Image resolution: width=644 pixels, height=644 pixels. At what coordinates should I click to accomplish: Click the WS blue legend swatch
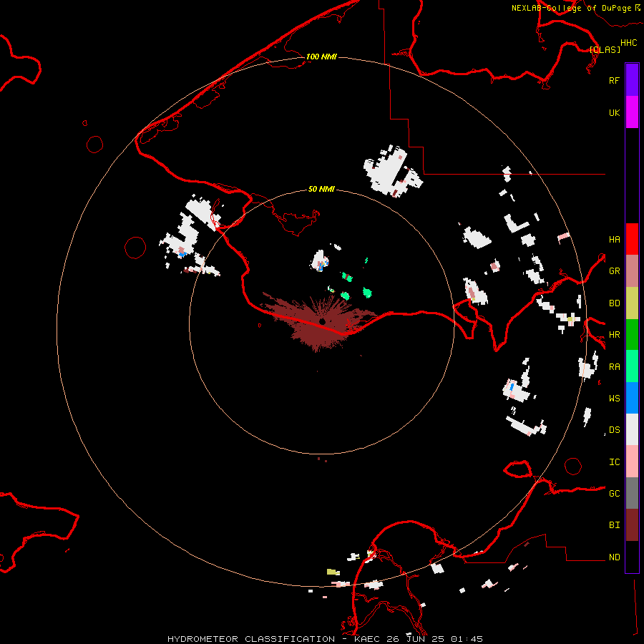(632, 398)
